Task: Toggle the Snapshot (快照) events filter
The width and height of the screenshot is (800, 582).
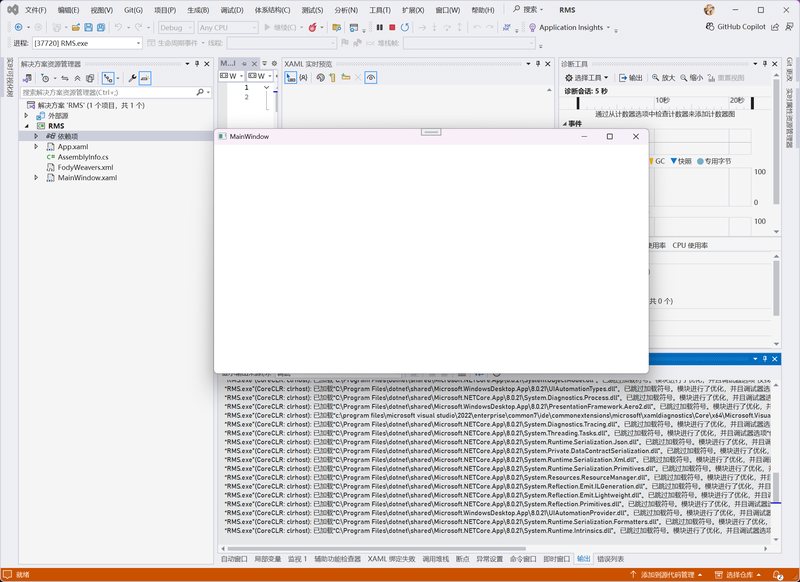Action: (680, 160)
